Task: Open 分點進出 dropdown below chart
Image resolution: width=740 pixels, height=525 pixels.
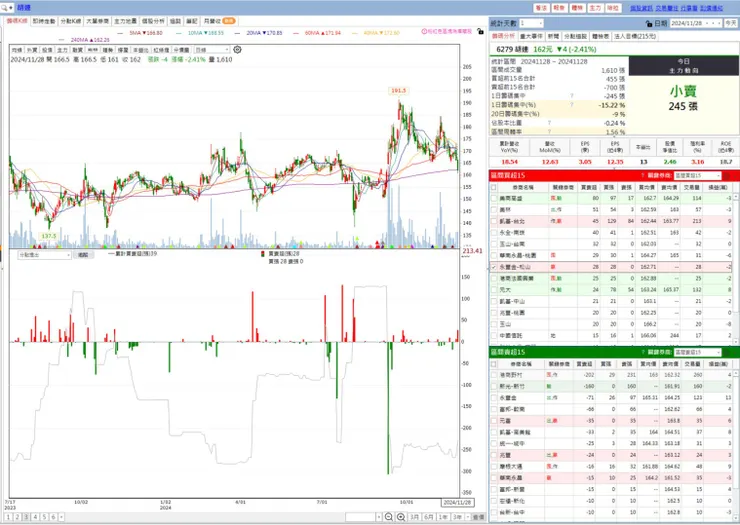Action: tap(44, 255)
